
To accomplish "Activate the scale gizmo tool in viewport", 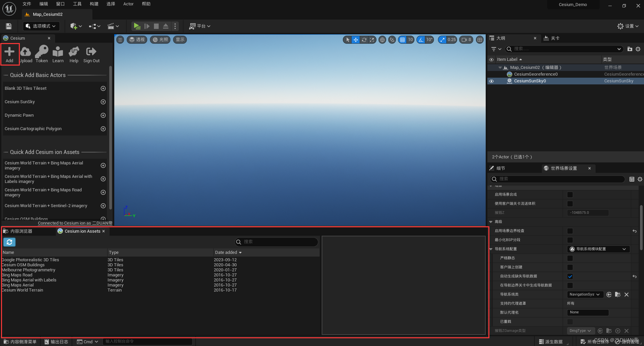I will [372, 40].
